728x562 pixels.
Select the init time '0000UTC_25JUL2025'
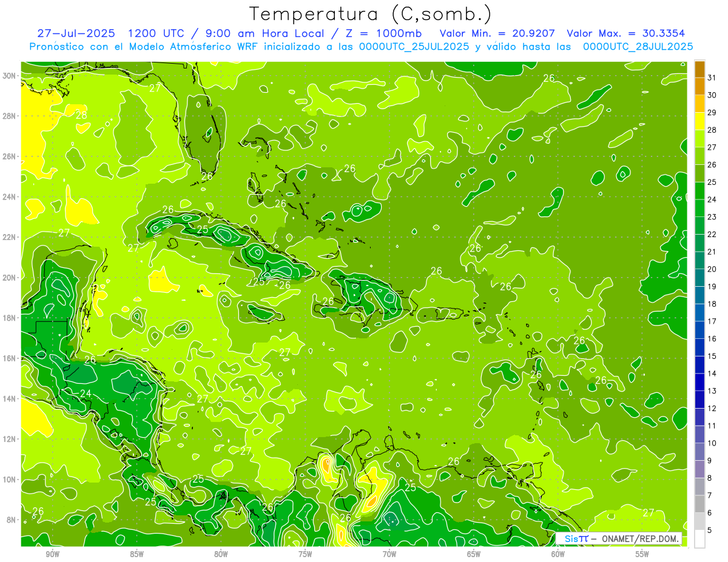tap(414, 47)
